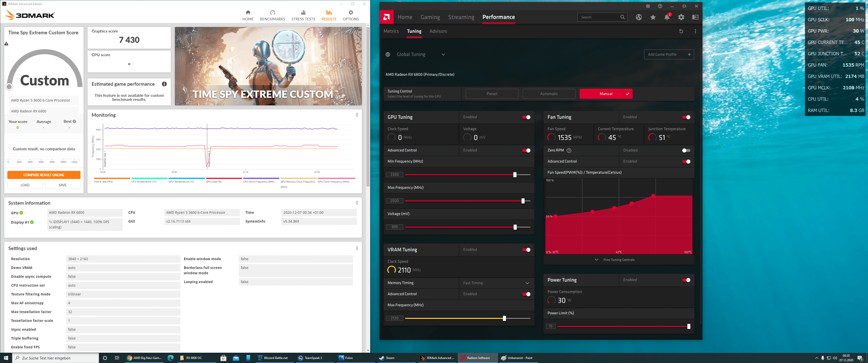Open the favorites star icon in Radeon
This screenshot has width=868, height=363.
[653, 17]
